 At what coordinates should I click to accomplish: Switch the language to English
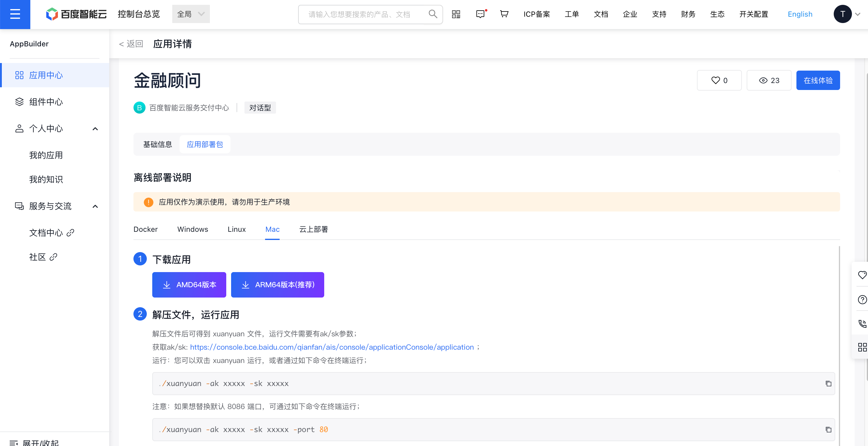click(800, 14)
